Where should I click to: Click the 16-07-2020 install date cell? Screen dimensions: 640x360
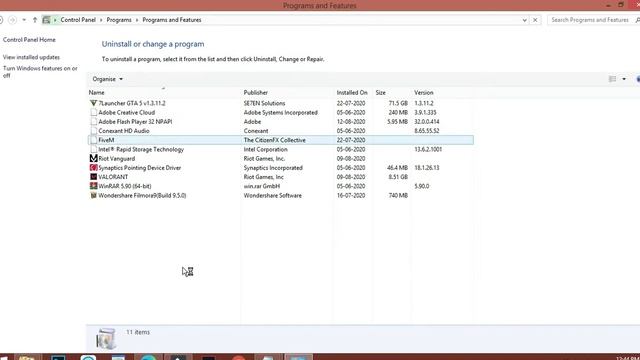point(351,196)
